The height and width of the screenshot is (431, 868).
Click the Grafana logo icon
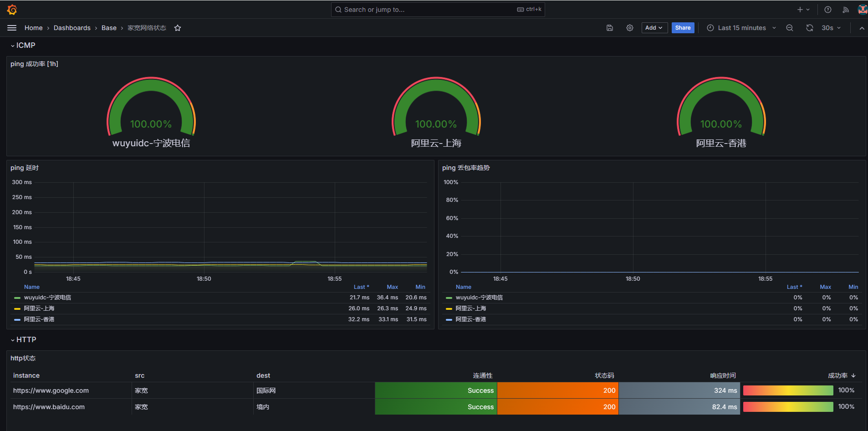click(12, 10)
